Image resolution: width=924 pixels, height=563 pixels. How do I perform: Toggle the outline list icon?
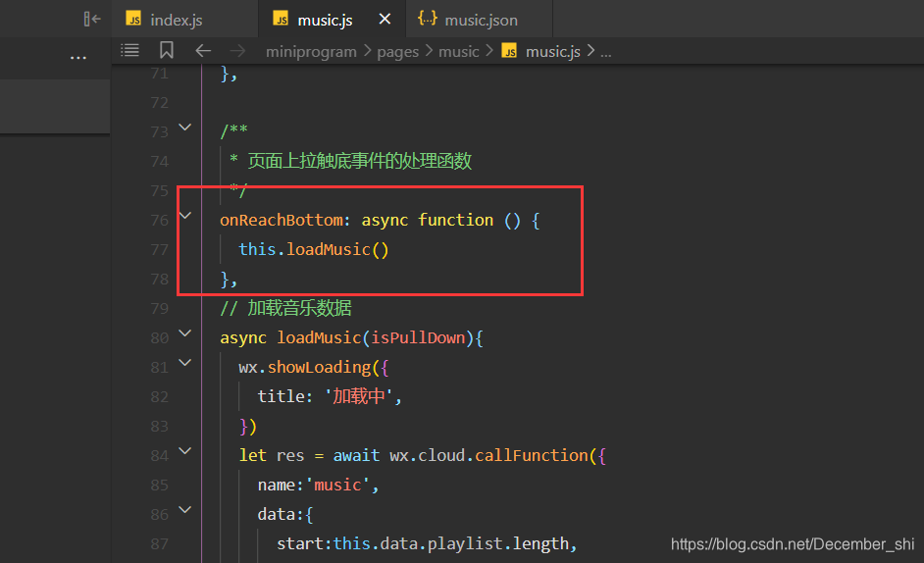tap(129, 51)
